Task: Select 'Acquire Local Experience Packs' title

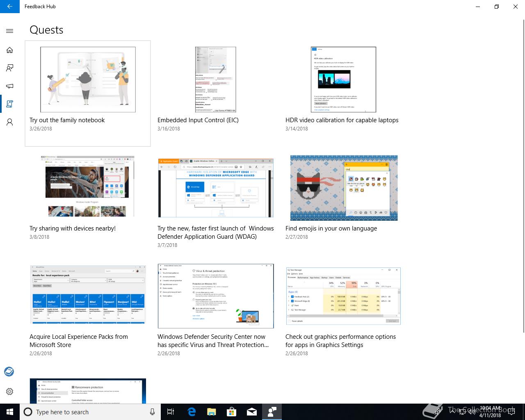Action: [79, 341]
